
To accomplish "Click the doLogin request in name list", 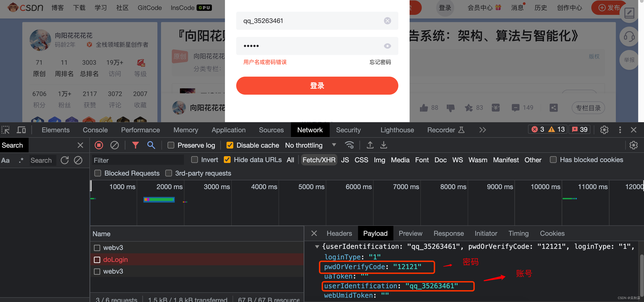I will click(115, 259).
